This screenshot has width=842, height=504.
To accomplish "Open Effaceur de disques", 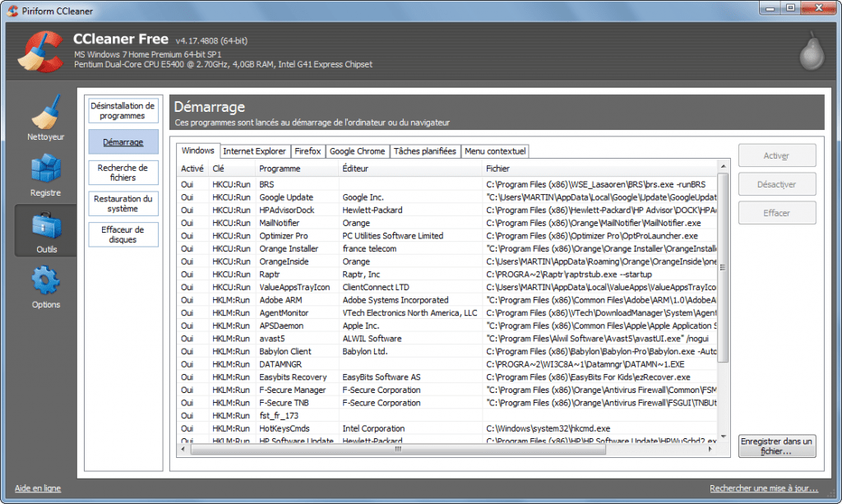I will coord(123,234).
